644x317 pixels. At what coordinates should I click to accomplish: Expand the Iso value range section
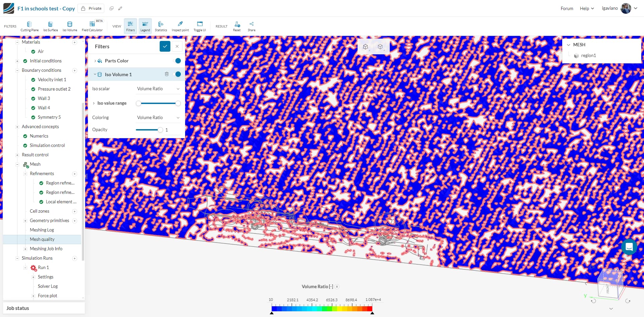(x=95, y=103)
